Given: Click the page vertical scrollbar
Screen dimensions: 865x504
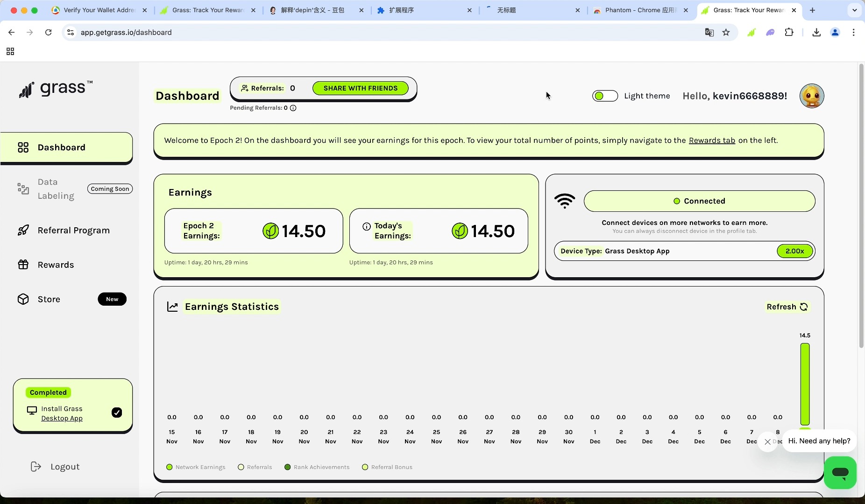Looking at the screenshot, I should 861,206.
